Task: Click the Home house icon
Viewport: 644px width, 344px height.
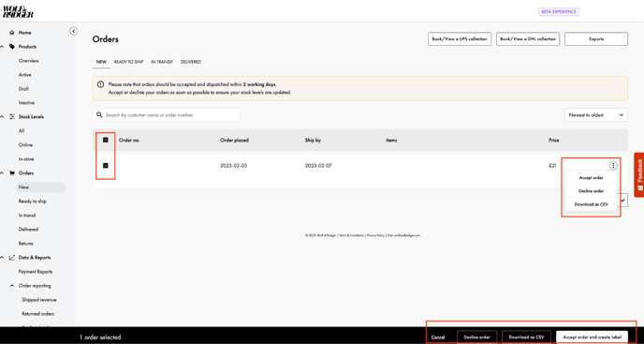Action: click(x=12, y=33)
